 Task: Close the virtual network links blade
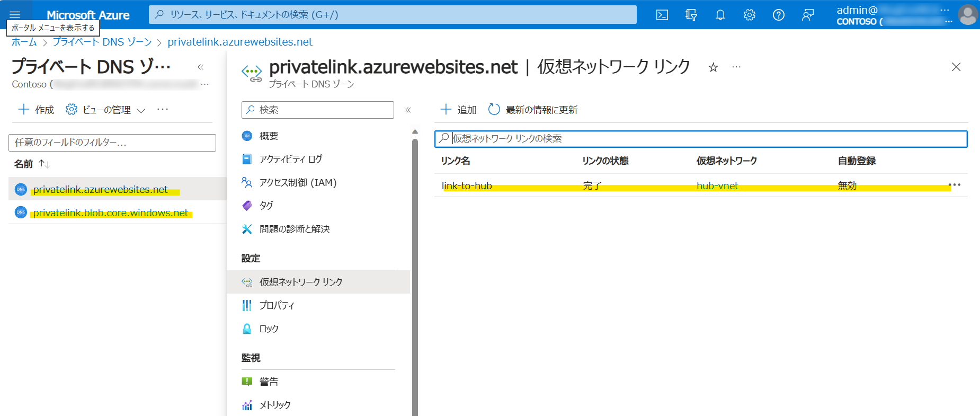click(x=956, y=67)
